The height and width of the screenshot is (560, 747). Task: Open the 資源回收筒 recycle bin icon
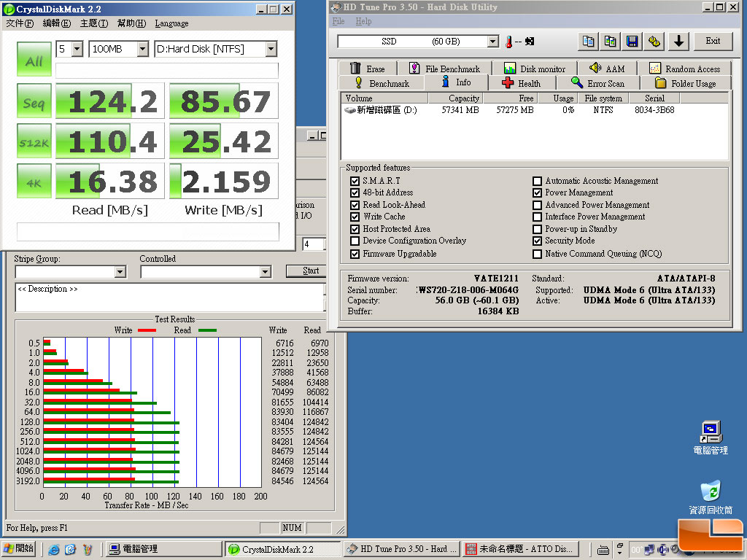(711, 497)
